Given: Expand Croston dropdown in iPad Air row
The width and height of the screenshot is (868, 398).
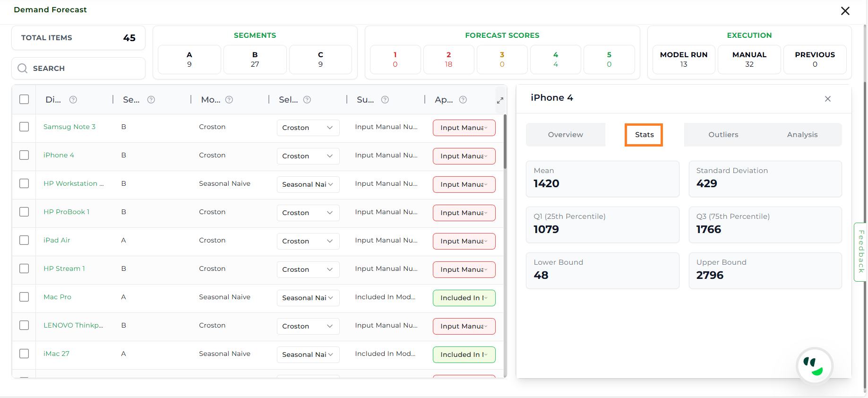Looking at the screenshot, I should (x=308, y=241).
